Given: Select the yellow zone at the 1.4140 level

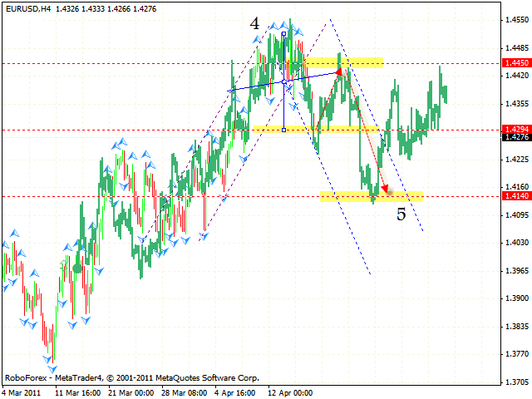Looking at the screenshot, I should [372, 196].
